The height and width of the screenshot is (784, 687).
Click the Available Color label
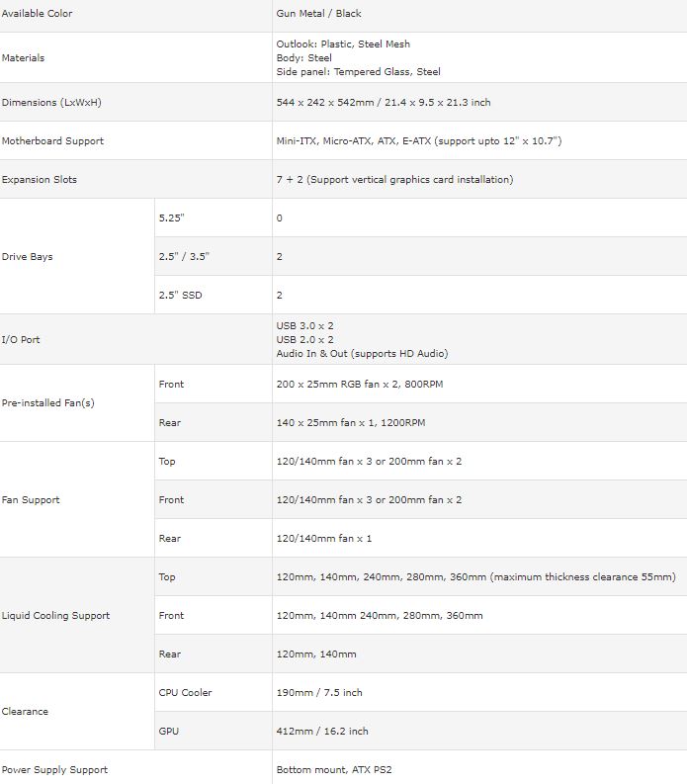pyautogui.click(x=37, y=14)
